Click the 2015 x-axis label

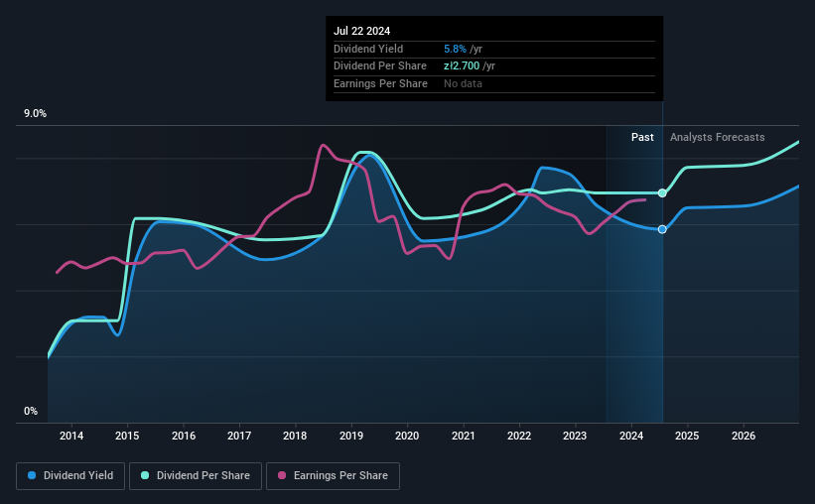(127, 436)
